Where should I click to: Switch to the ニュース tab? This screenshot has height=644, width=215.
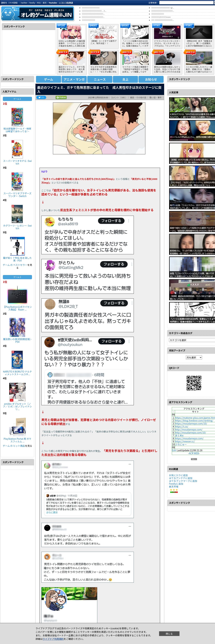point(100,80)
